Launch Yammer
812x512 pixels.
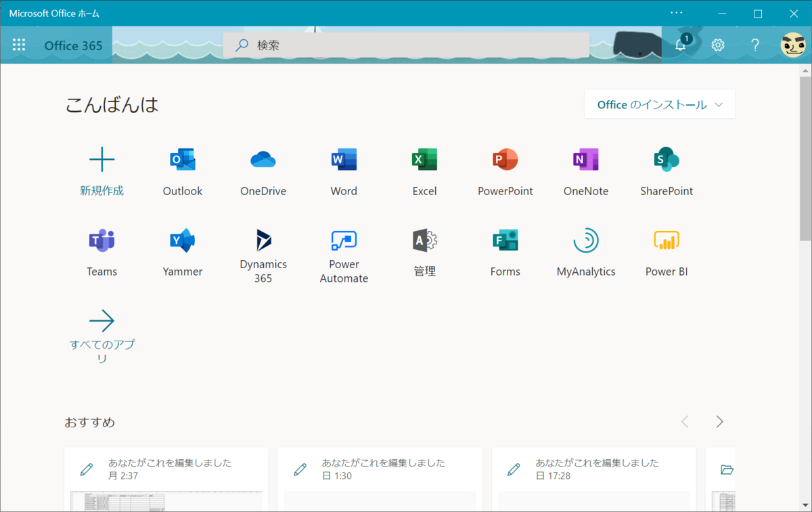click(x=183, y=253)
